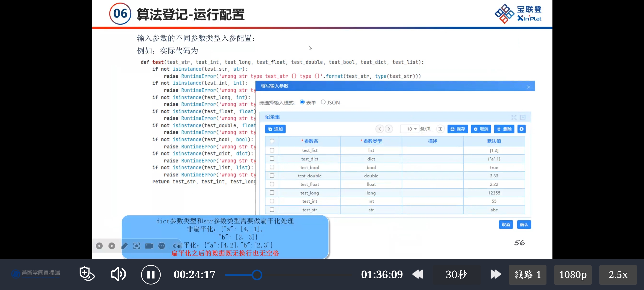This screenshot has width=644, height=290.
Task: Pause the video playback
Action: [151, 275]
